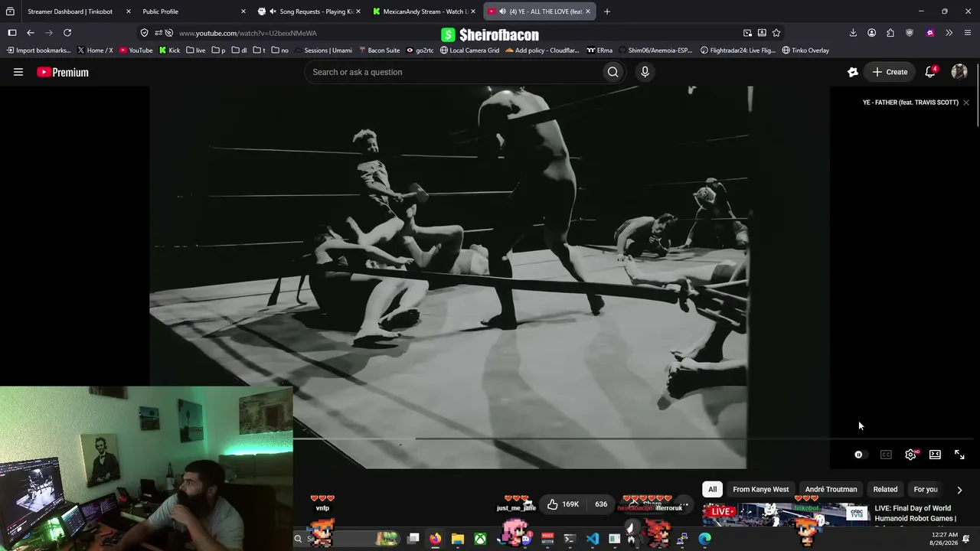Select the From Kanye West chip
This screenshot has width=980, height=551.
coord(760,490)
